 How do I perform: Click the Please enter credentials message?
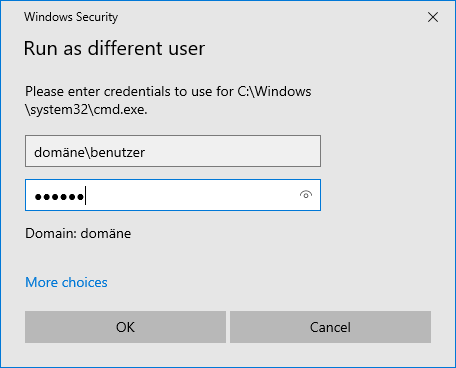point(168,100)
